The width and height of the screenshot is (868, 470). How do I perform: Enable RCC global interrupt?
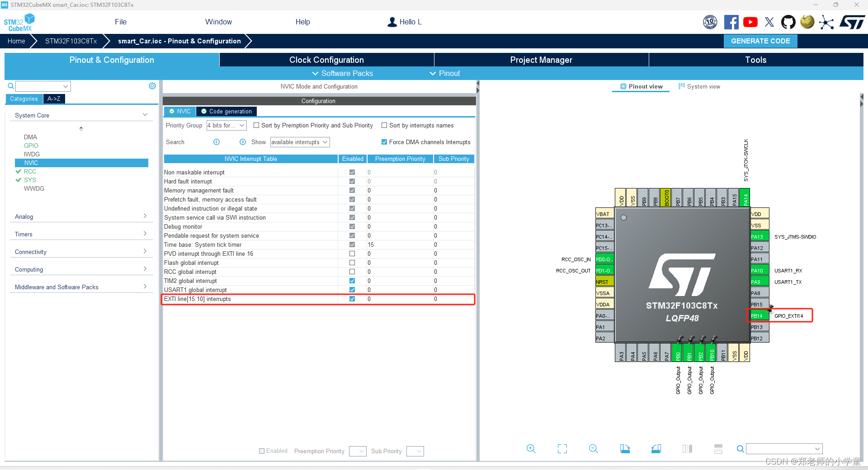tap(352, 272)
